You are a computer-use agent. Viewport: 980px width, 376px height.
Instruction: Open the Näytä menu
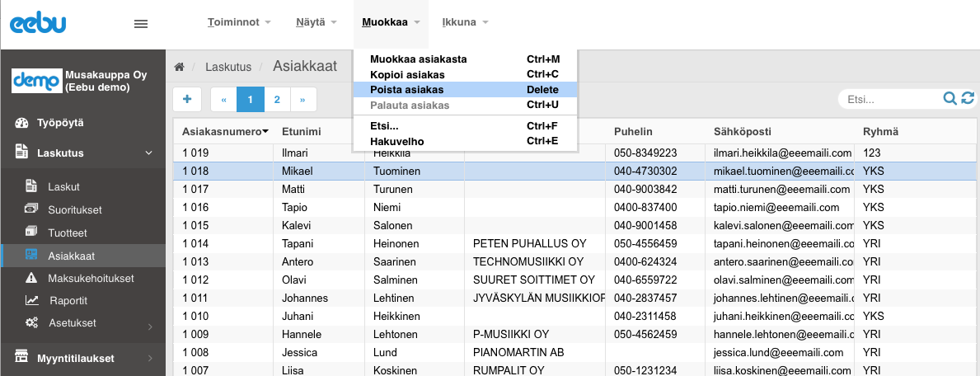coord(317,22)
